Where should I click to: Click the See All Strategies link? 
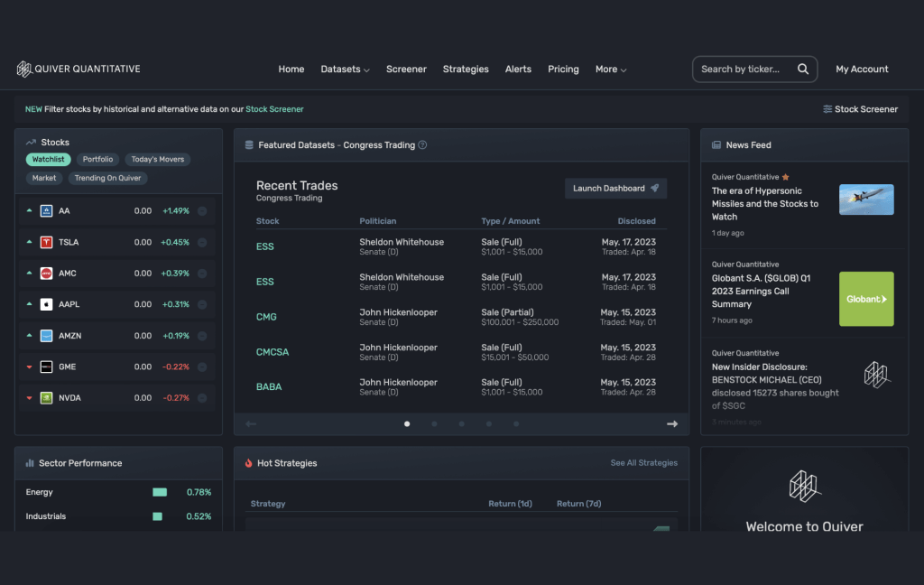pos(644,463)
